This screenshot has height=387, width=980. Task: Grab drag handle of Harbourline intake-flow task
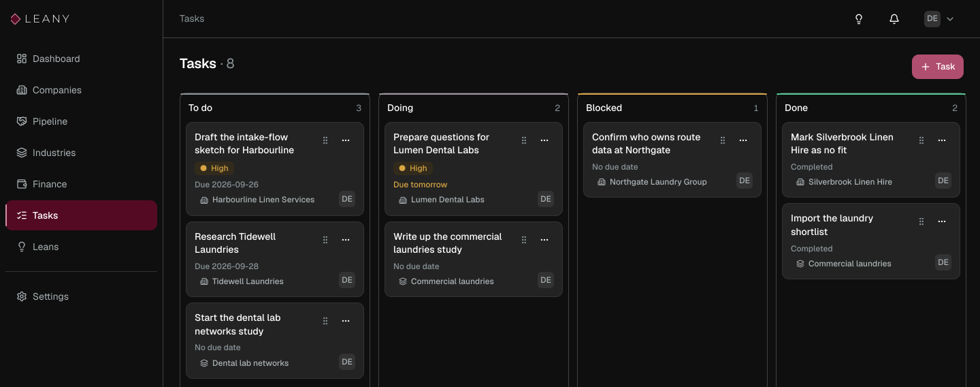tap(325, 140)
